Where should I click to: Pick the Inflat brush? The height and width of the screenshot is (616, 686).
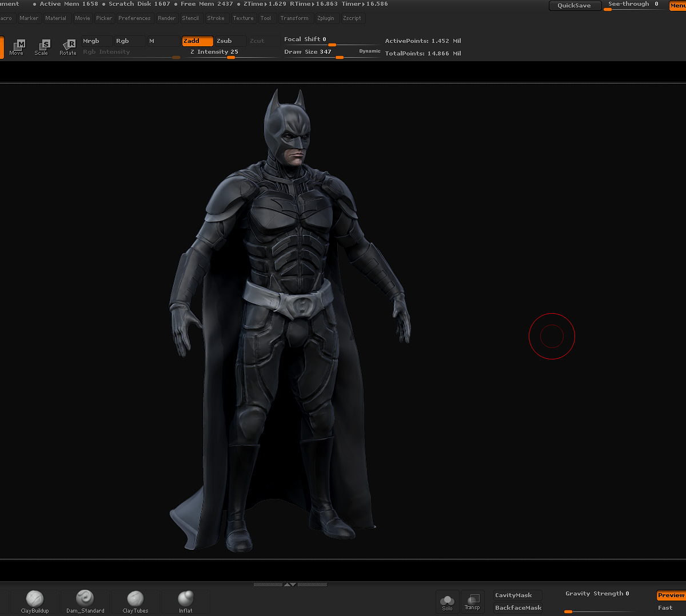[186, 602]
